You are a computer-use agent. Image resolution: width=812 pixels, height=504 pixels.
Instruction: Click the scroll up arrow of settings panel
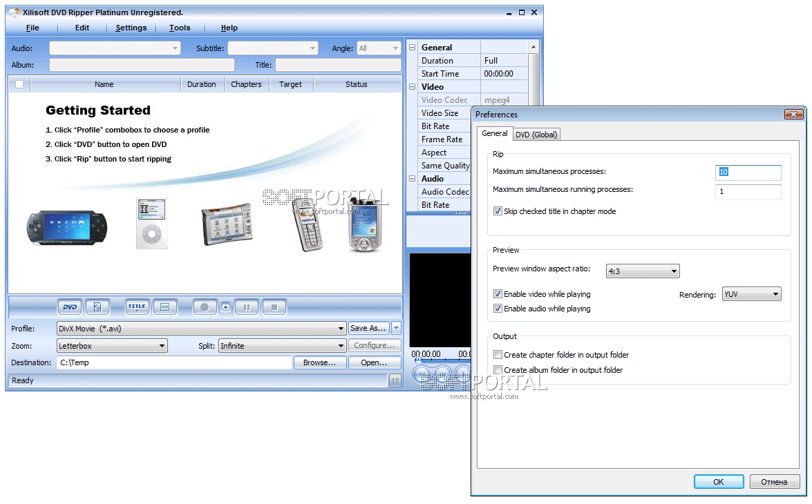[x=534, y=47]
